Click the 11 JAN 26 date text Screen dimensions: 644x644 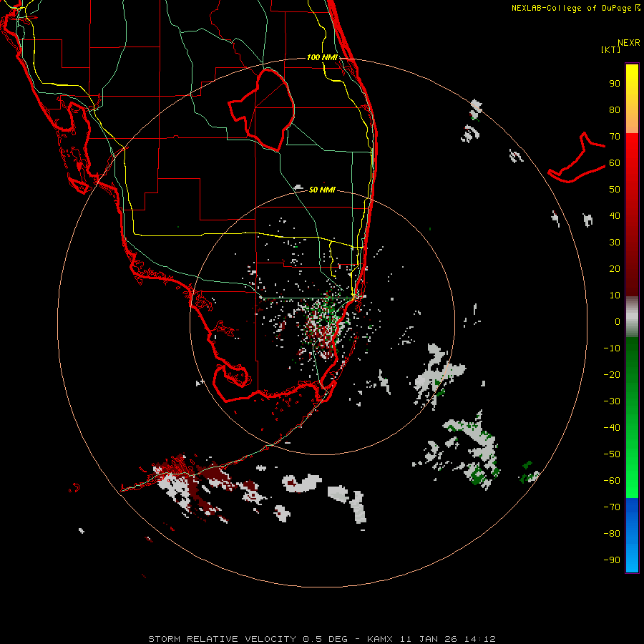(429, 639)
